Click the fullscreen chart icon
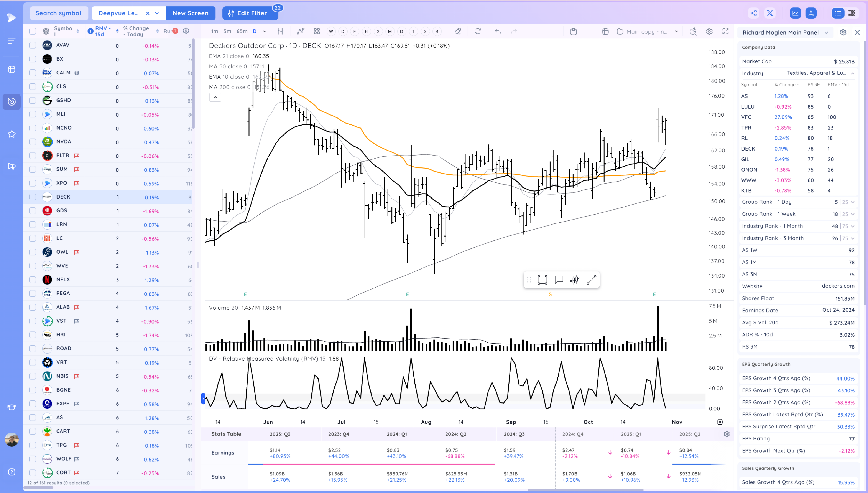 pos(725,31)
